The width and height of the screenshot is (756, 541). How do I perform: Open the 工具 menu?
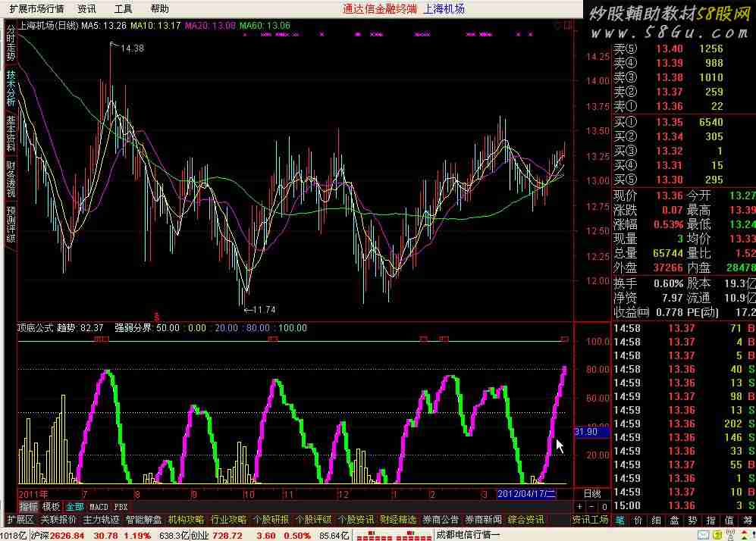123,8
